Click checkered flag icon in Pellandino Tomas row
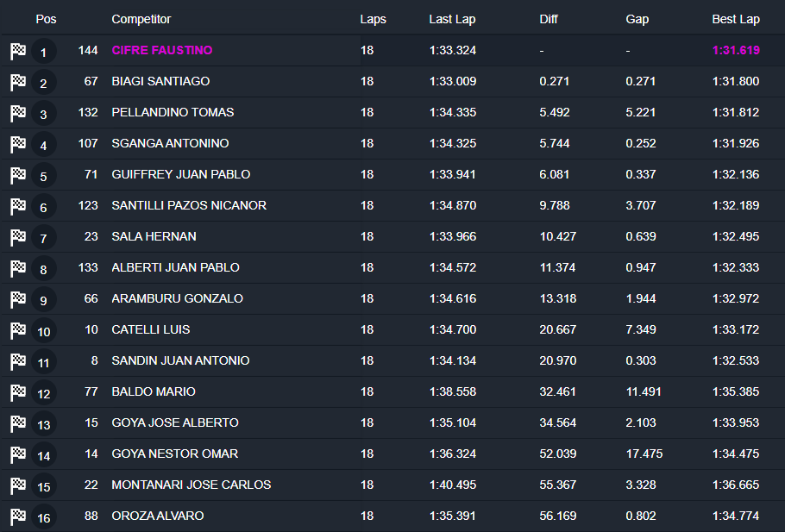The width and height of the screenshot is (785, 532). (18, 113)
